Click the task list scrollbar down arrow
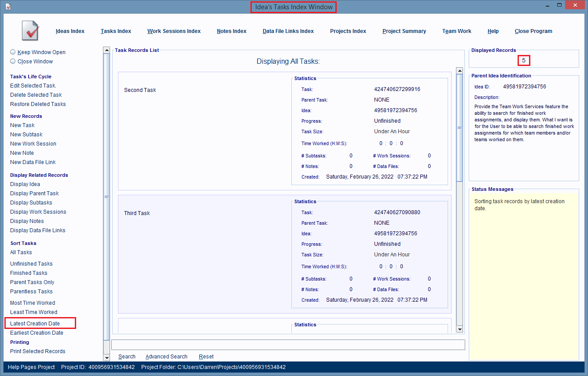 coord(459,329)
